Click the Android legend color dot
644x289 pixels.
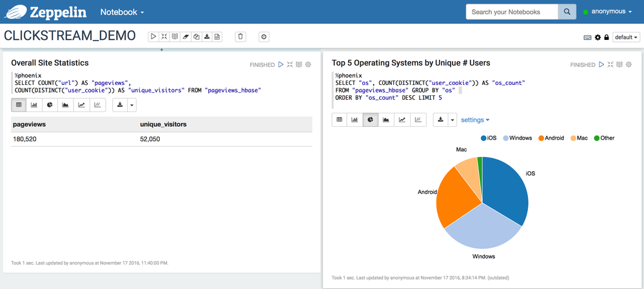coord(542,138)
